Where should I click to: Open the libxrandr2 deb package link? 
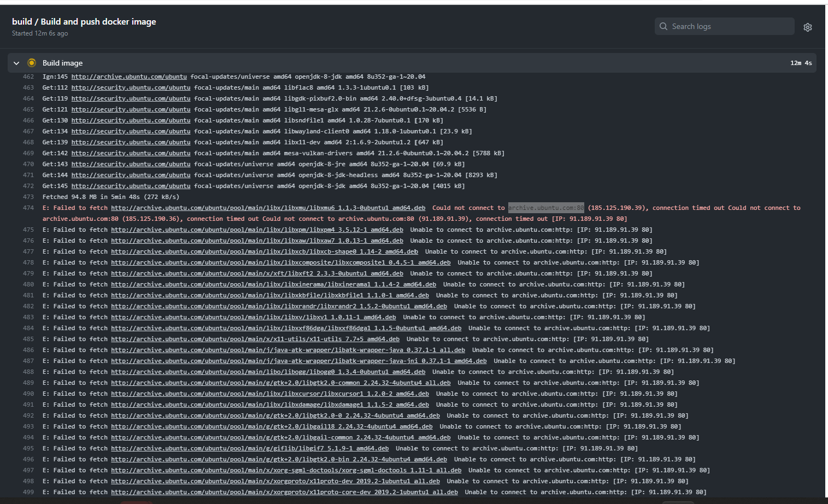(279, 306)
